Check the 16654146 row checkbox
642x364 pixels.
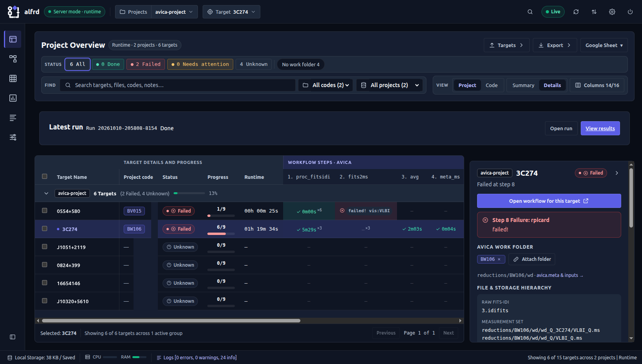(44, 283)
